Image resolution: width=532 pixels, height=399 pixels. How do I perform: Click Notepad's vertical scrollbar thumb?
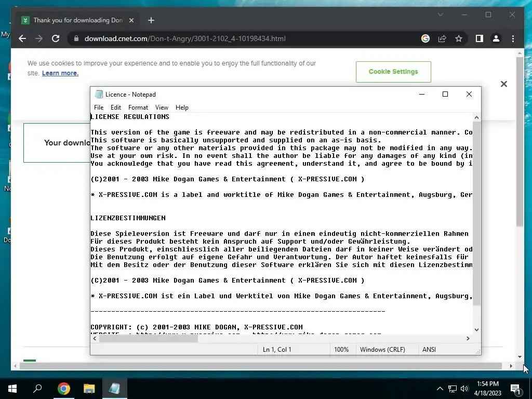click(x=476, y=214)
